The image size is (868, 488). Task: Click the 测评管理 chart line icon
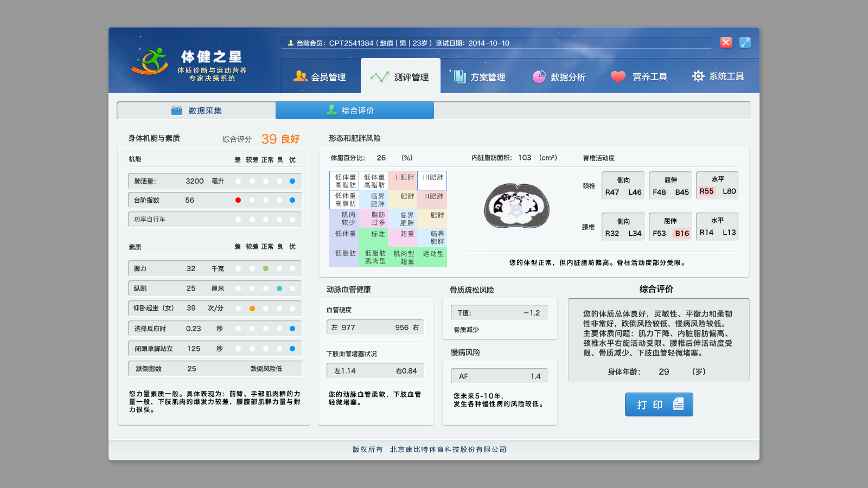[x=379, y=76]
